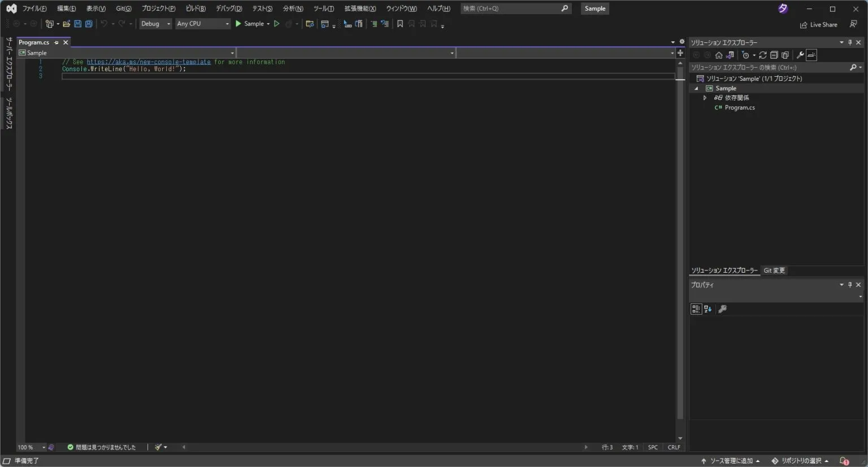Click the Save All icon on the toolbar
The image size is (868, 467).
pyautogui.click(x=88, y=23)
